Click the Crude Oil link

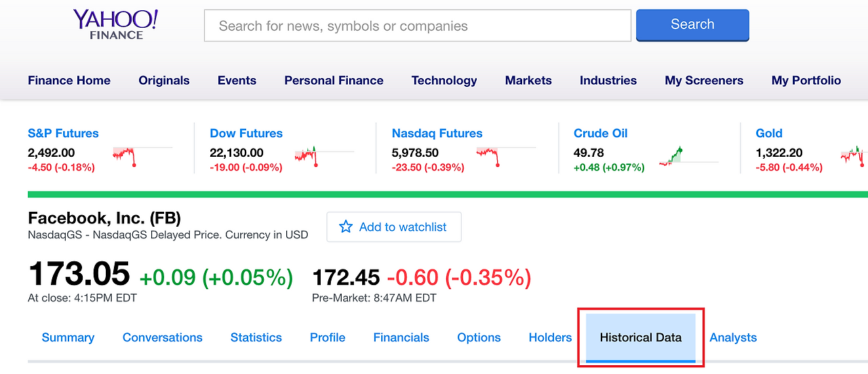tap(600, 133)
